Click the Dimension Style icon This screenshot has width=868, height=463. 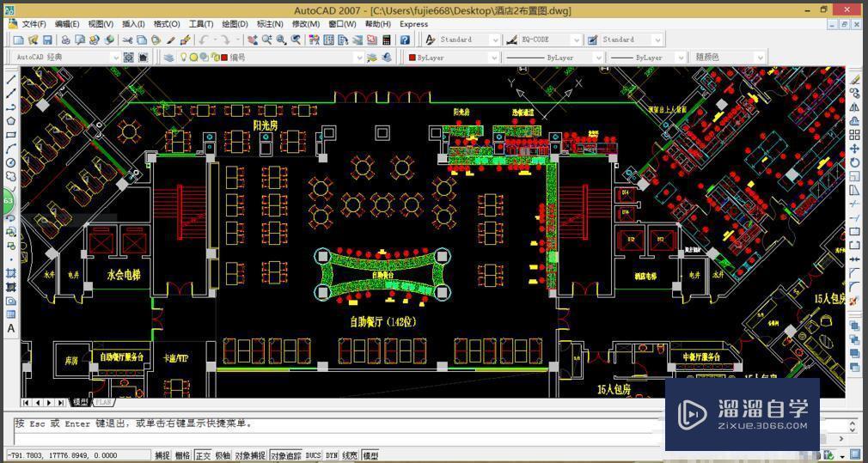[512, 40]
